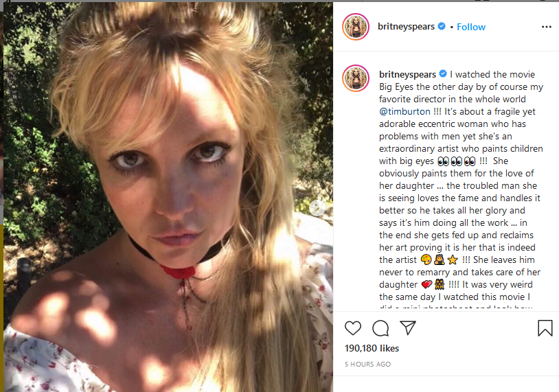
Task: Click the artist palette emoji in caption
Action: click(x=424, y=260)
